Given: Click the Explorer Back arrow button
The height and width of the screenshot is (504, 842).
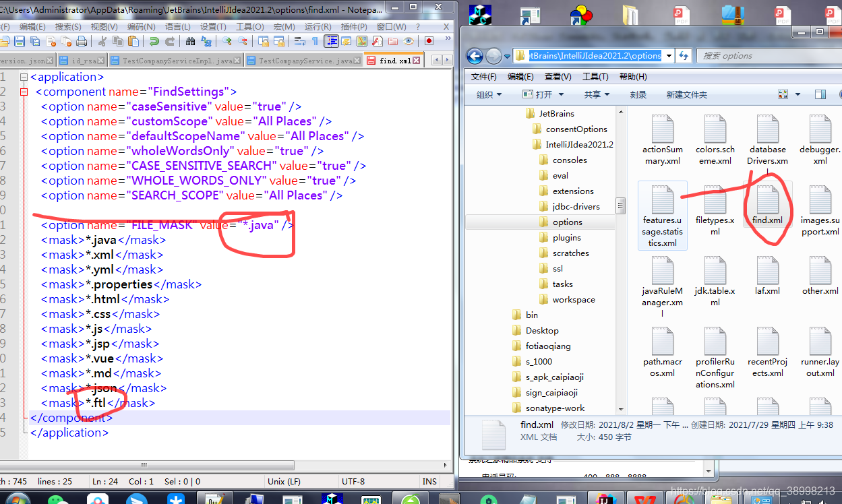Looking at the screenshot, I should [475, 56].
